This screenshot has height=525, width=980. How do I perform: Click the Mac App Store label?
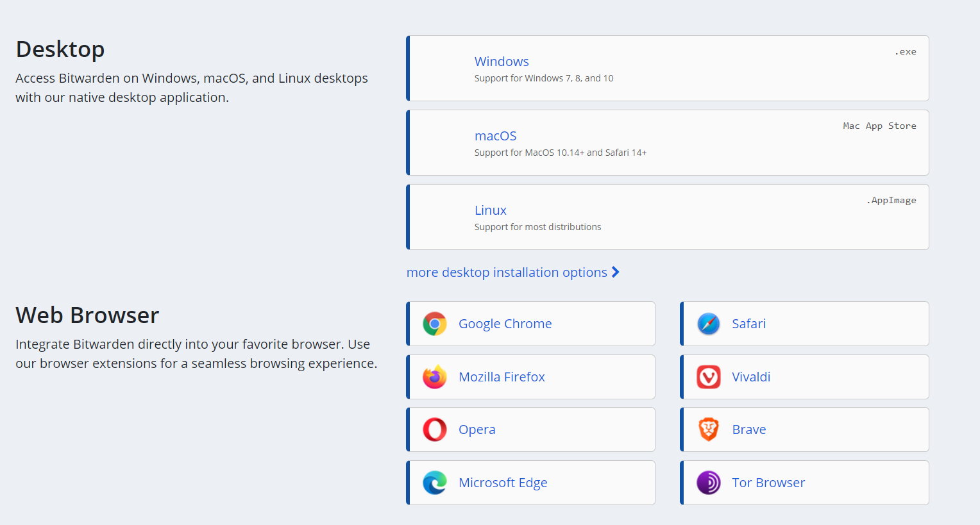[879, 126]
